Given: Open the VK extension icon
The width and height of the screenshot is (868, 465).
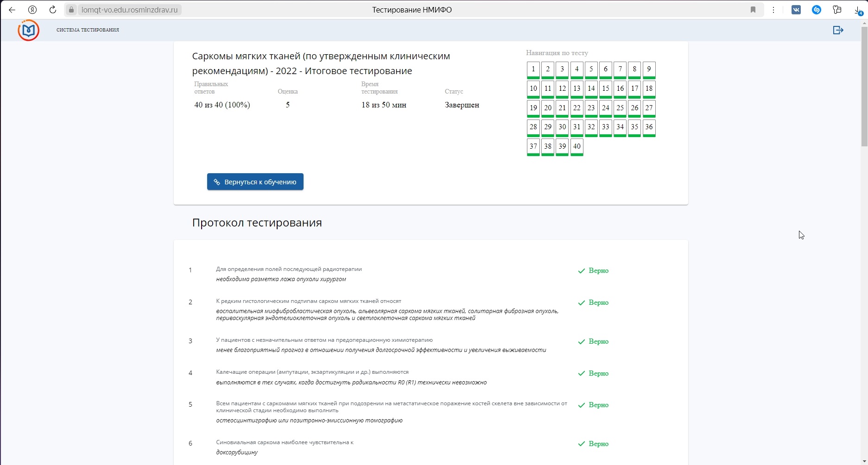Looking at the screenshot, I should pos(796,10).
